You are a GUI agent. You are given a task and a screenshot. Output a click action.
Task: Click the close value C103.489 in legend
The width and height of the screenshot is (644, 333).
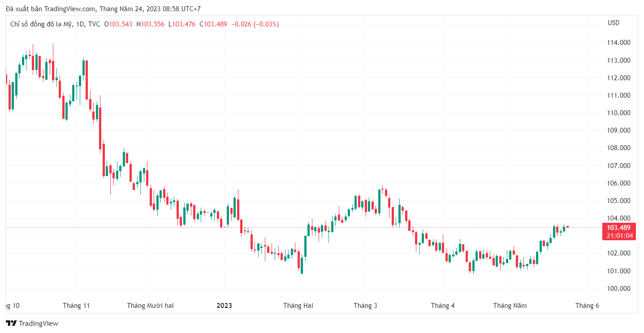tap(214, 24)
